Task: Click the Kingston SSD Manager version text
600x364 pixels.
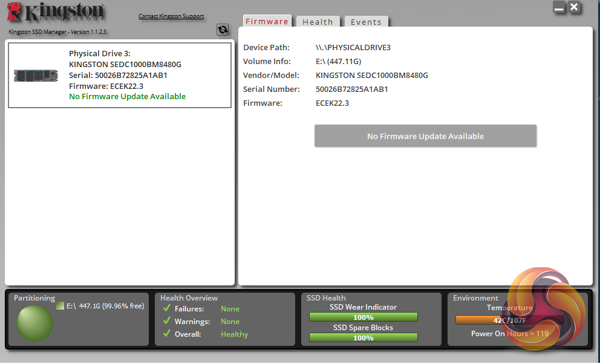Action: [x=57, y=31]
